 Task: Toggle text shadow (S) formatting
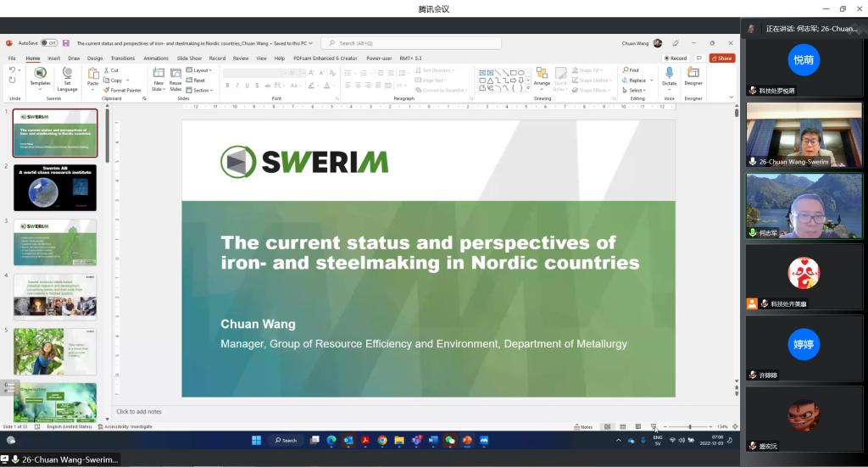(258, 86)
